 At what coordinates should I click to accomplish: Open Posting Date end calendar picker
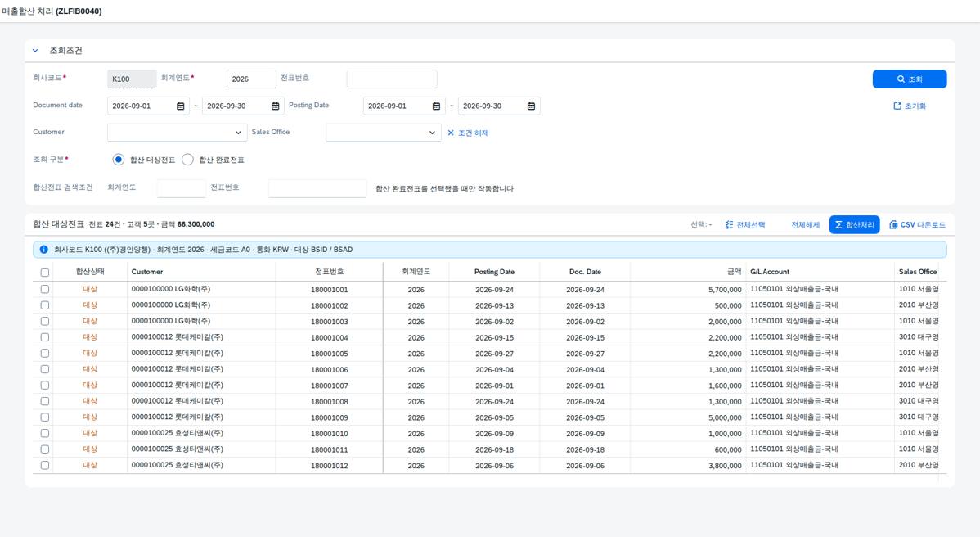click(531, 106)
